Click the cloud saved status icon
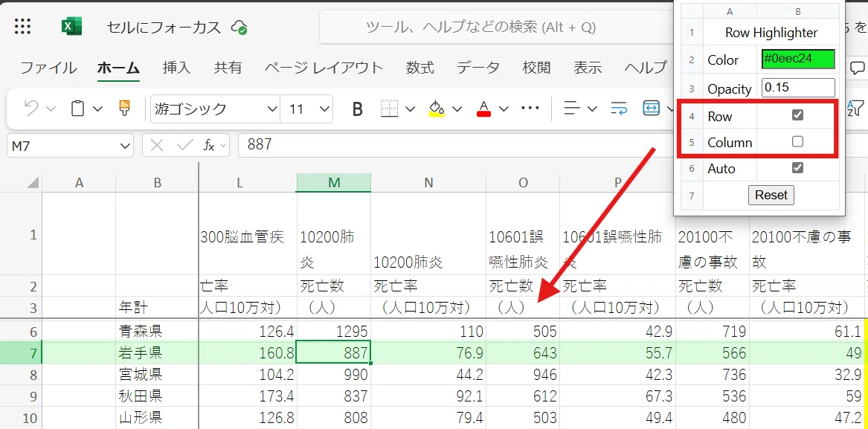The image size is (868, 429). coord(239,27)
